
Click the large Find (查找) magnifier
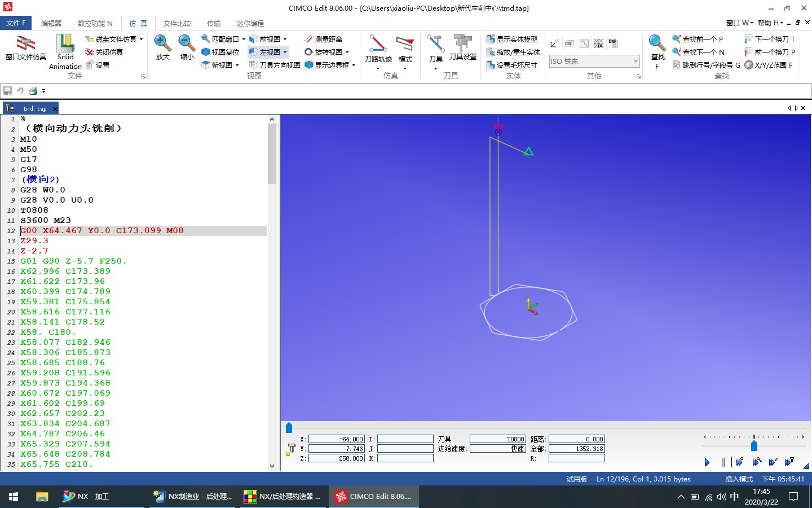657,51
